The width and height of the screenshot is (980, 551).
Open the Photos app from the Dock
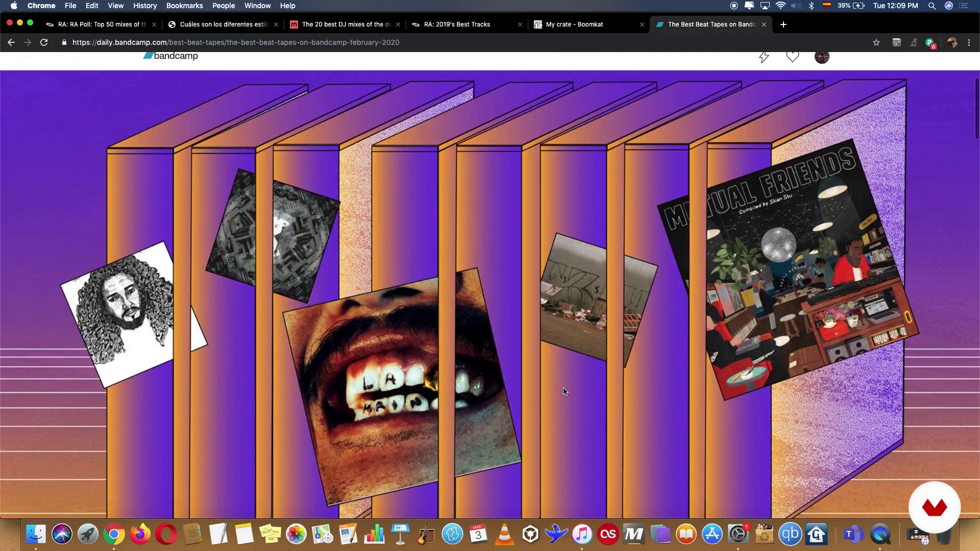296,534
